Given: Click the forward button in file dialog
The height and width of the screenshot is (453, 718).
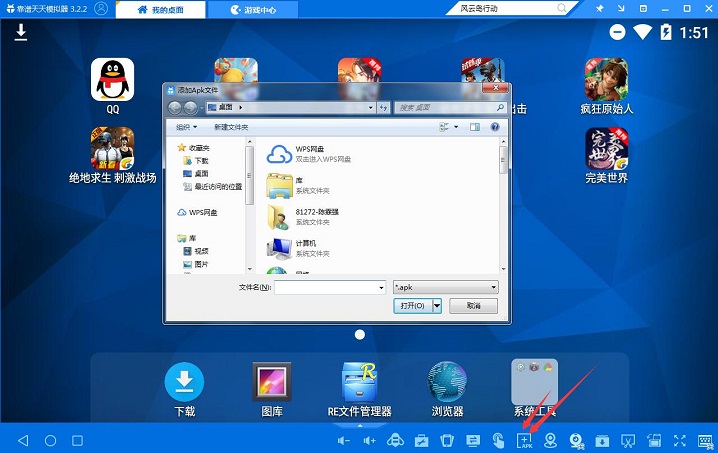Looking at the screenshot, I should (x=190, y=108).
